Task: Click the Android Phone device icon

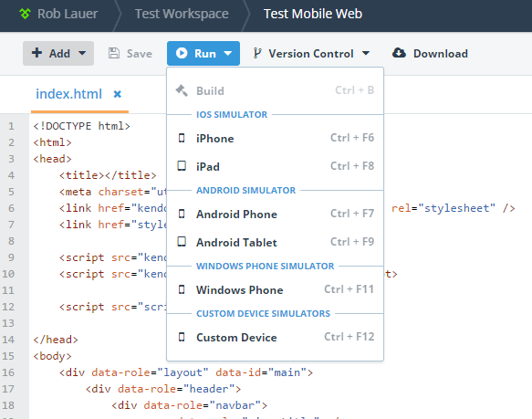Action: tap(182, 214)
